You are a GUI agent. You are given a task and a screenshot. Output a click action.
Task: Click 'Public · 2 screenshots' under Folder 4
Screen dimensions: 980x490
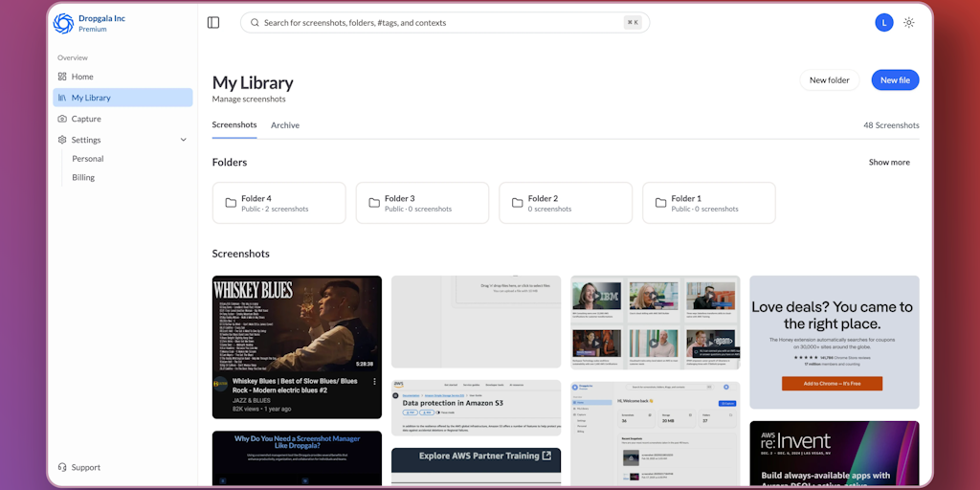coord(275,210)
